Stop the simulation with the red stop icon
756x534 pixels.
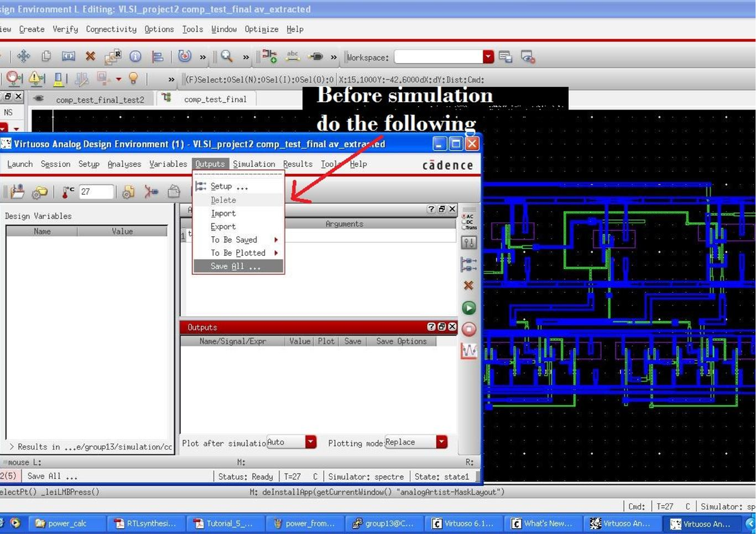pyautogui.click(x=469, y=328)
